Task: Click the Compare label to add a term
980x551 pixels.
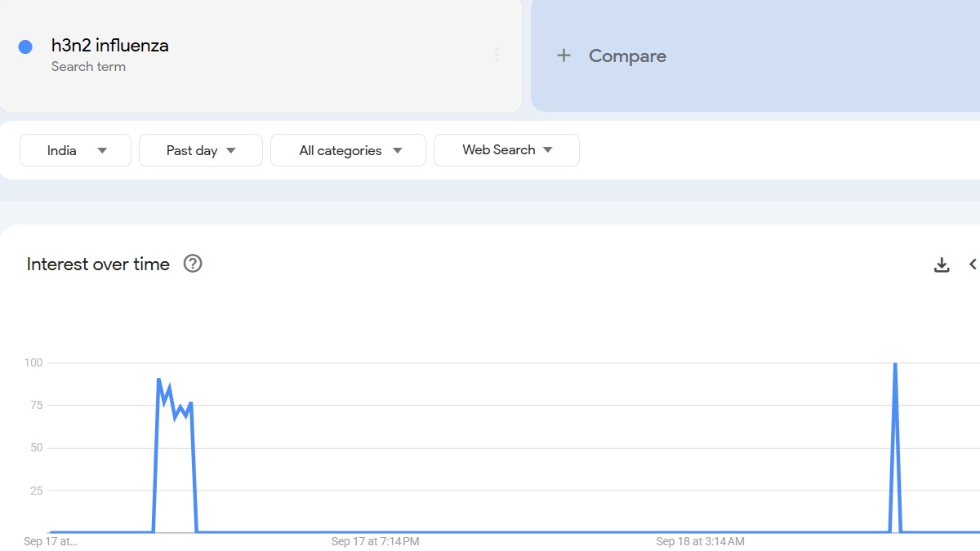Action: (627, 56)
